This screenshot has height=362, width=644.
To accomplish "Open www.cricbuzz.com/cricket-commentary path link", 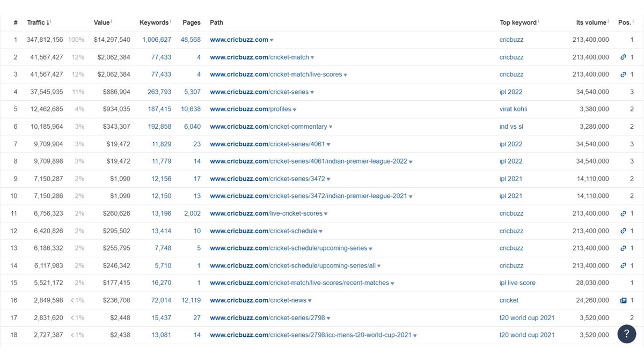I will coord(268,127).
